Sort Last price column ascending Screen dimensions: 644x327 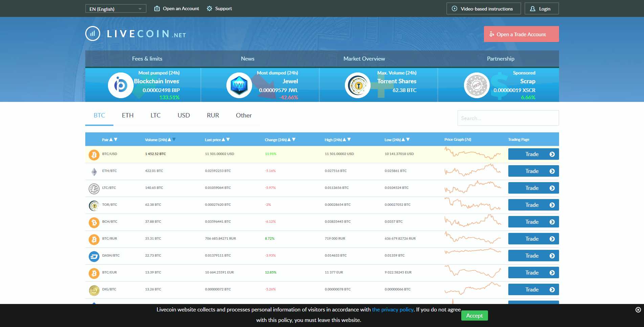pos(223,139)
